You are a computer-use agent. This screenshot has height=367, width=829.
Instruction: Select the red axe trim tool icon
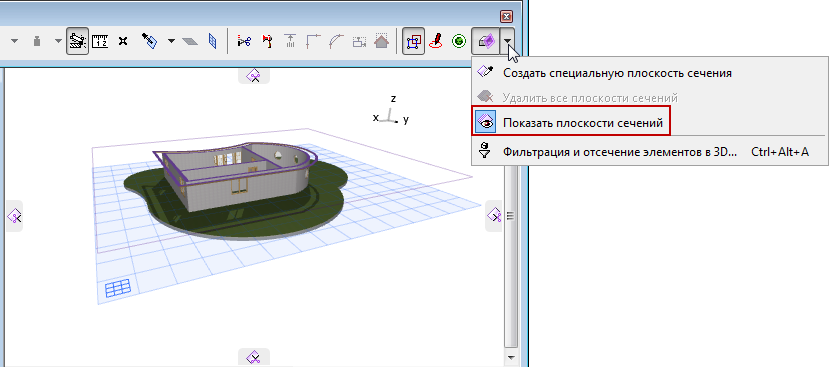pos(267,41)
